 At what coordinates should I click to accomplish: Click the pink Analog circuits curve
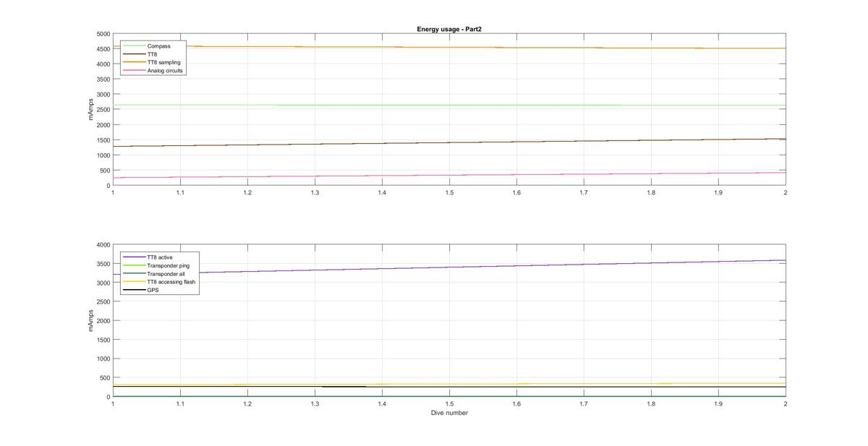pos(449,175)
